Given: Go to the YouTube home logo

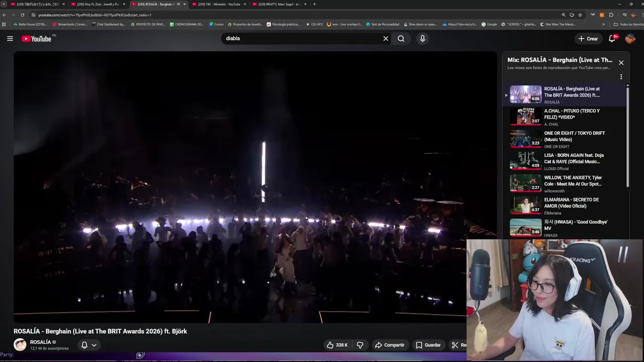Looking at the screenshot, I should 36,39.
